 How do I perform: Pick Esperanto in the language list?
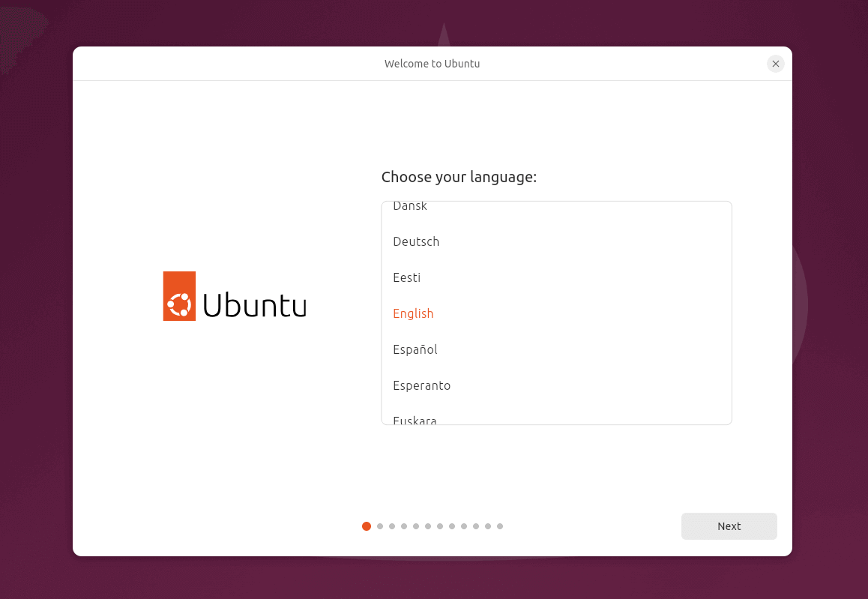click(x=556, y=385)
